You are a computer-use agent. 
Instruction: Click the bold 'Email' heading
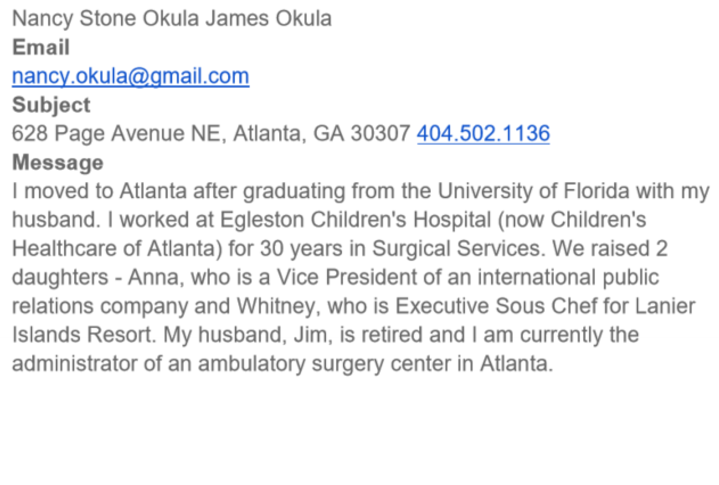41,48
